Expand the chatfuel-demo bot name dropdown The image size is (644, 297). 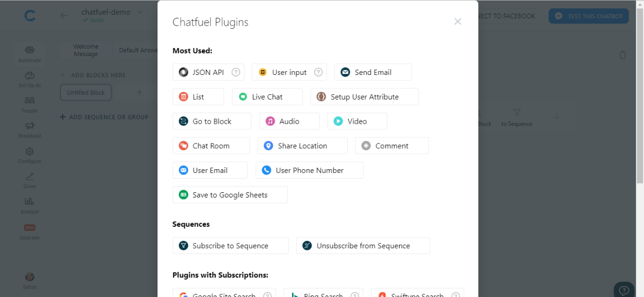pyautogui.click(x=139, y=12)
